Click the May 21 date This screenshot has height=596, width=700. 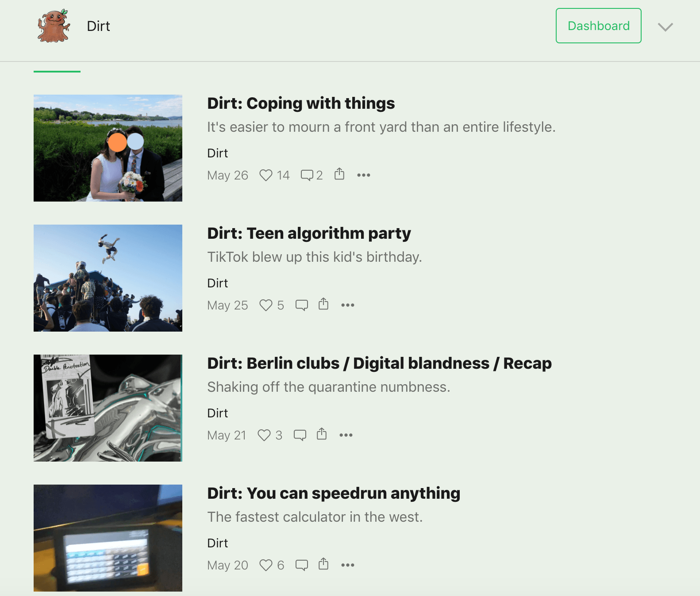(x=227, y=436)
